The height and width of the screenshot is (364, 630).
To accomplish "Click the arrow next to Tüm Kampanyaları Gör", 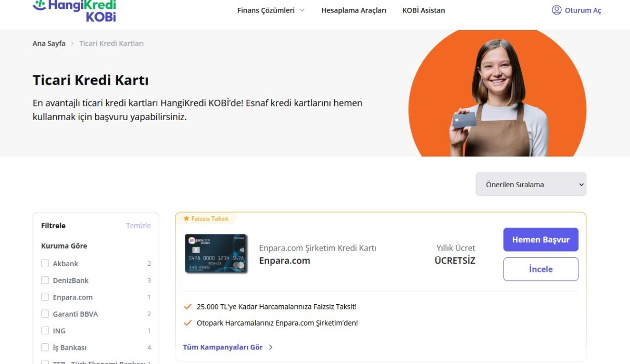I will (271, 347).
